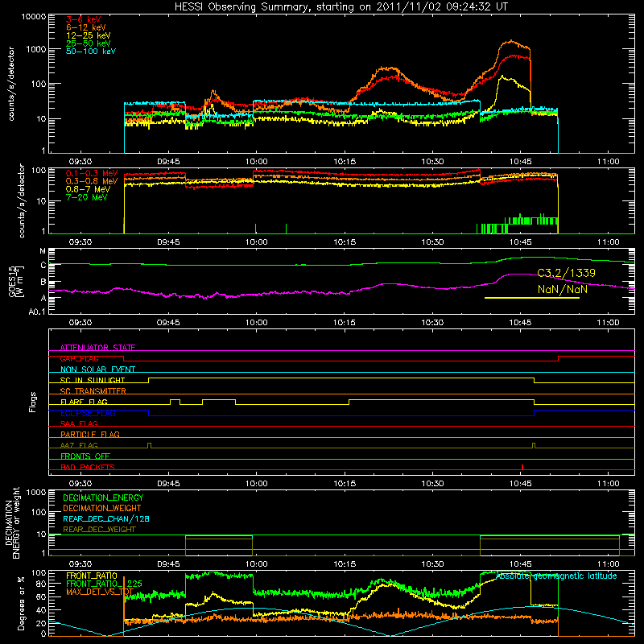Click the 0.3-0.8 MeV legend entry
This screenshot has height=644, width=644.
[92, 182]
